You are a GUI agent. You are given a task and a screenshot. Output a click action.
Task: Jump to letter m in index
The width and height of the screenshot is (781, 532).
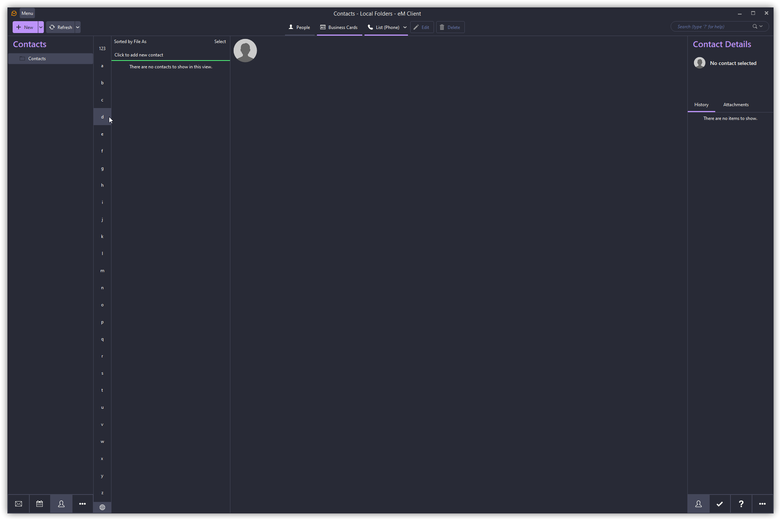102,271
